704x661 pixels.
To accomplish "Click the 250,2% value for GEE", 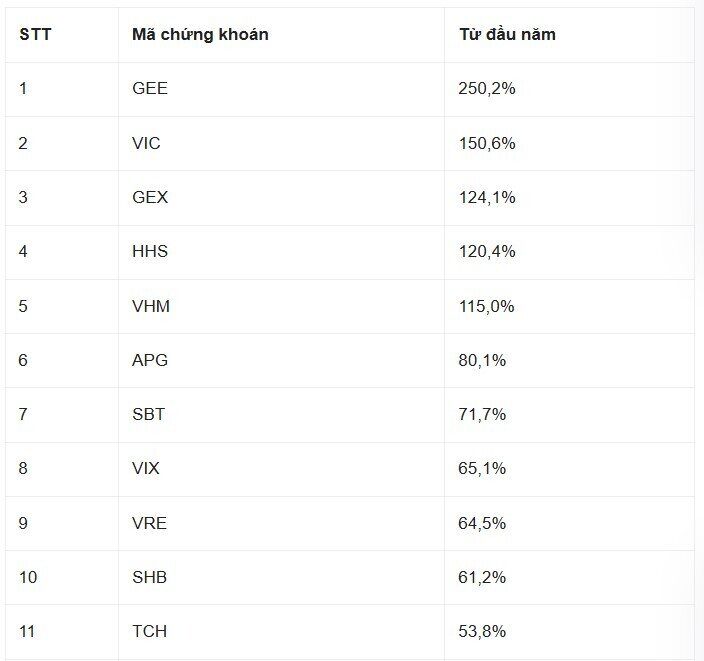I will coord(487,89).
